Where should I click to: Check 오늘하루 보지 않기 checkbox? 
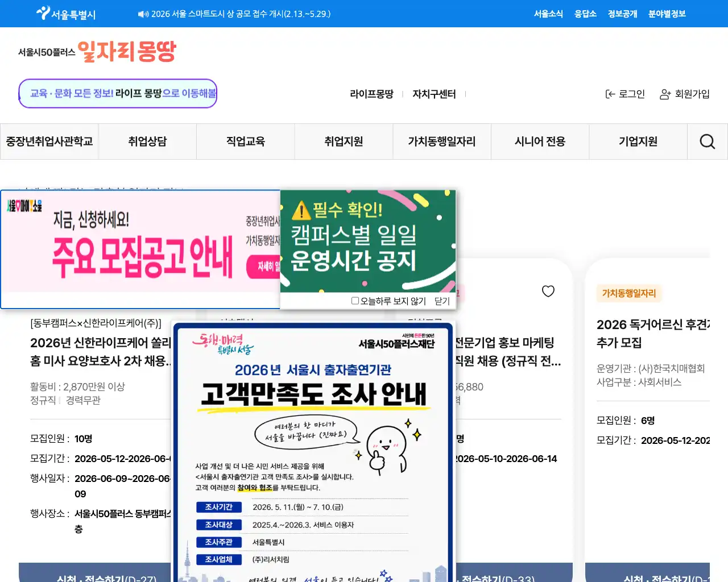(355, 301)
